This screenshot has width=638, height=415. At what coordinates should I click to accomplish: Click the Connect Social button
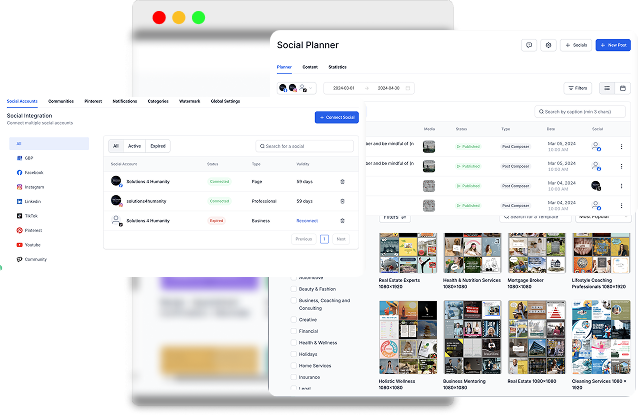click(337, 117)
